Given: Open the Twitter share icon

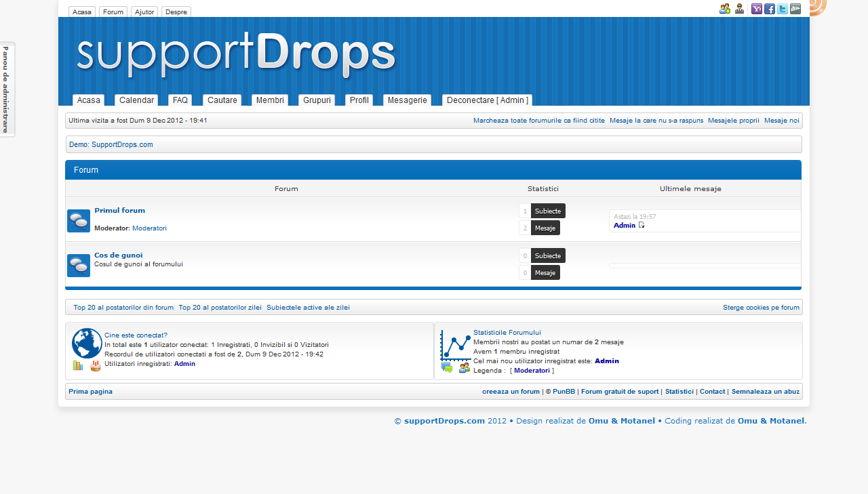Looking at the screenshot, I should (x=783, y=9).
